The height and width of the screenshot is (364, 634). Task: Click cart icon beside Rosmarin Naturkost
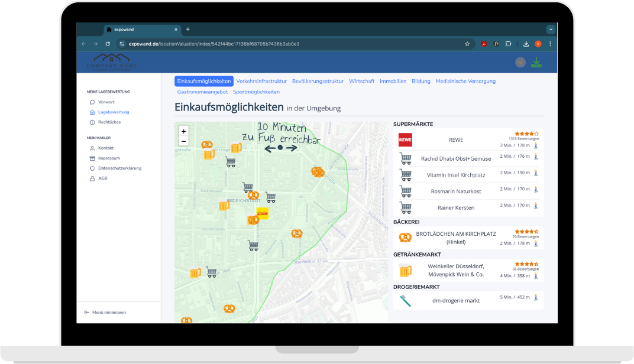[x=405, y=191]
